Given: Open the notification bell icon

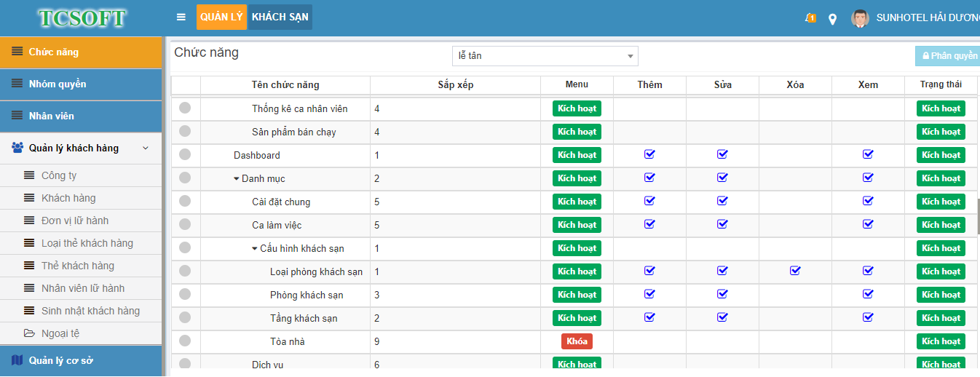Looking at the screenshot, I should (x=810, y=18).
